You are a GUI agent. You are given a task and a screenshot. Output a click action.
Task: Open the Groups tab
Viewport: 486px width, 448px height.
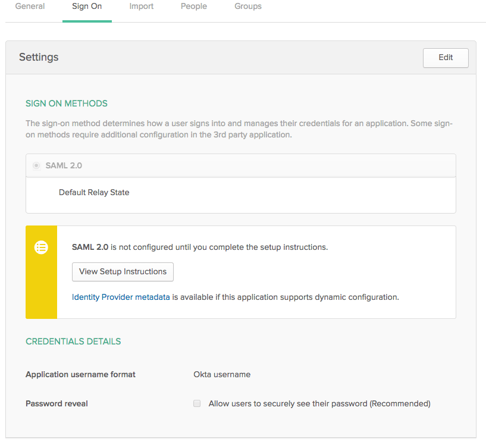(x=247, y=7)
